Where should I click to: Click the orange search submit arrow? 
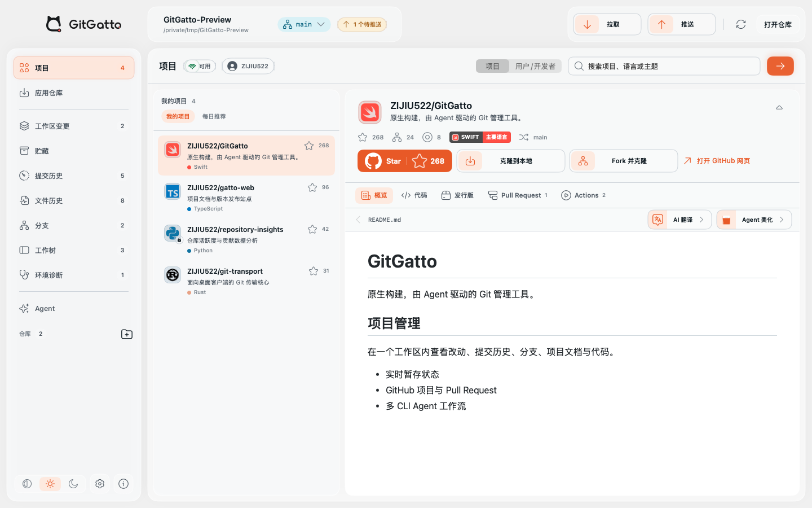[x=780, y=66]
